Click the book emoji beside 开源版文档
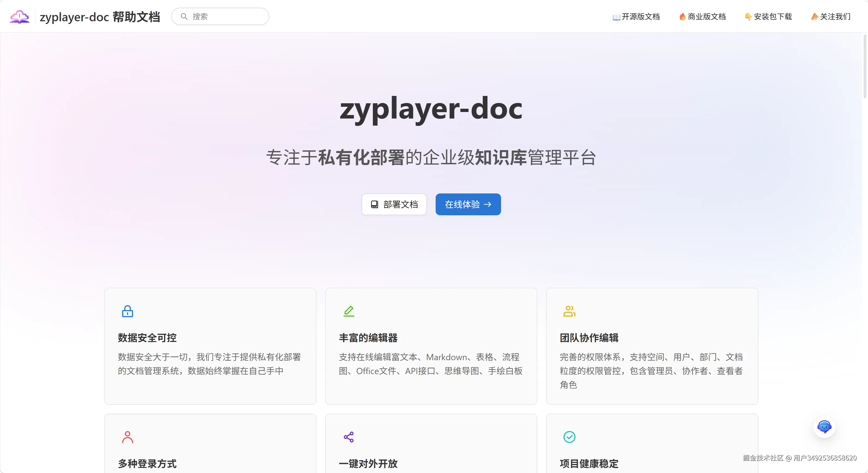Image resolution: width=868 pixels, height=473 pixels. (x=616, y=17)
